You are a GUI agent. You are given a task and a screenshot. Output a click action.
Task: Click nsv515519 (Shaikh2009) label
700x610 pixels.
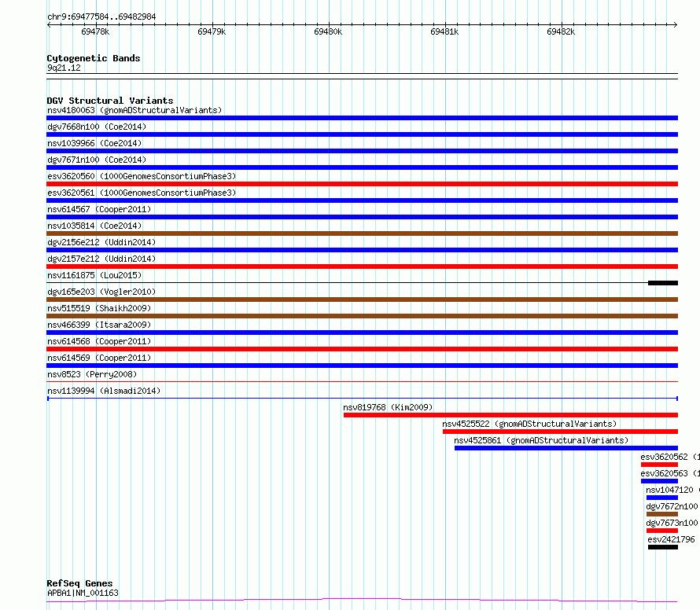point(99,308)
